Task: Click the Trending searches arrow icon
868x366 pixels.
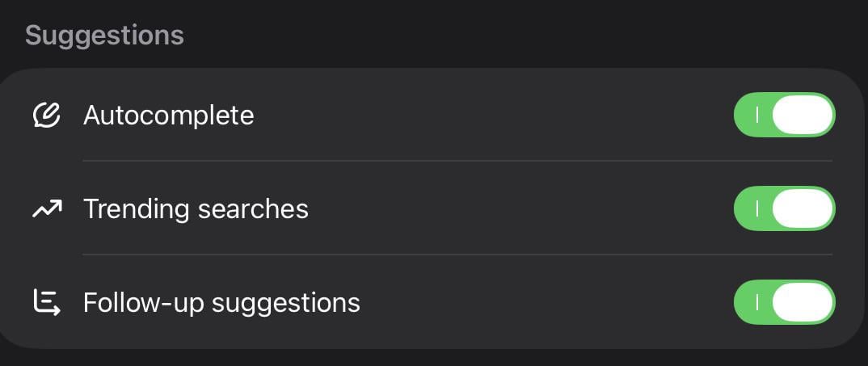Action: [x=47, y=209]
